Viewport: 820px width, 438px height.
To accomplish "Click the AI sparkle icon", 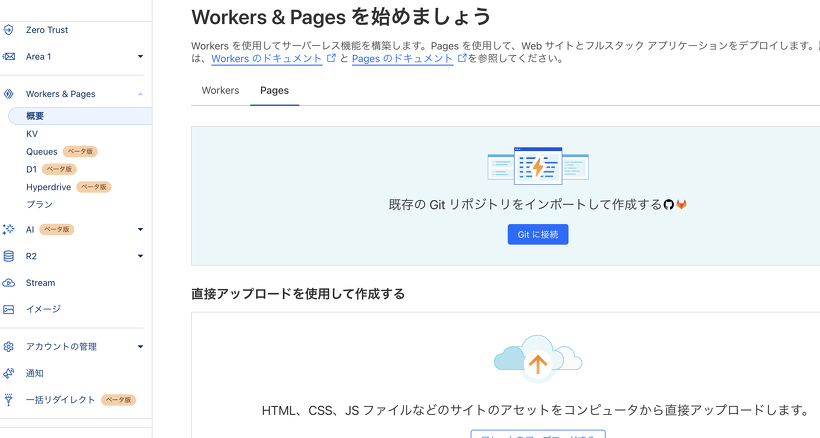I will [8, 229].
